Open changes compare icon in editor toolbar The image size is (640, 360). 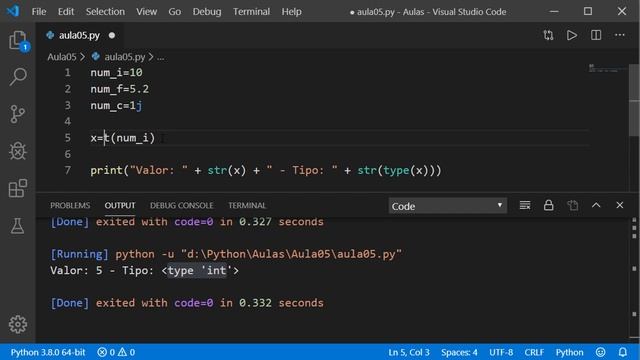pyautogui.click(x=548, y=36)
